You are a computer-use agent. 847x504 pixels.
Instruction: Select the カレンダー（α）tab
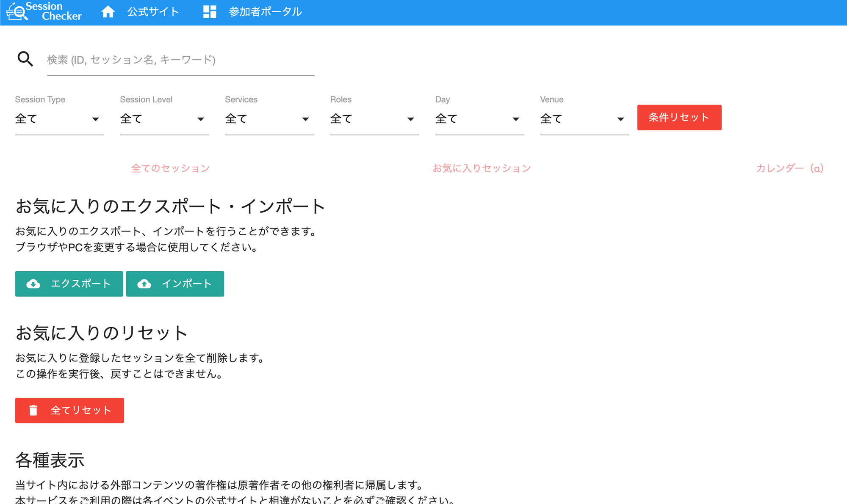pos(791,168)
